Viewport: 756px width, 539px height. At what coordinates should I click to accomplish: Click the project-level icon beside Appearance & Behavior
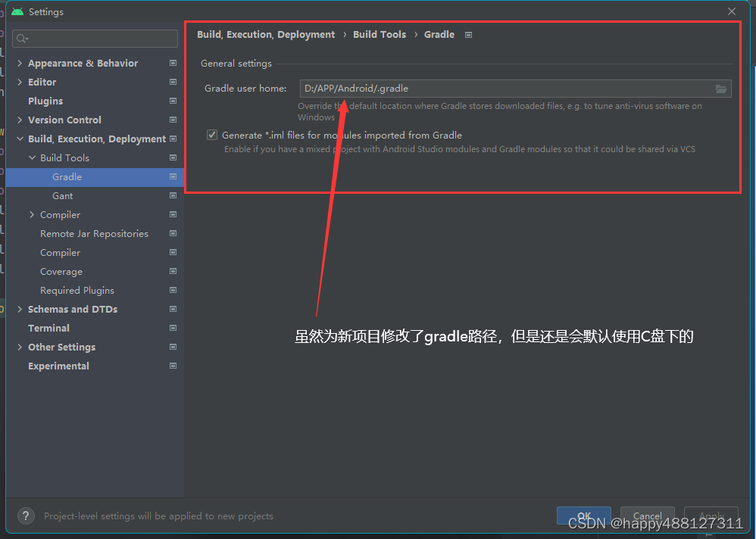(x=173, y=63)
